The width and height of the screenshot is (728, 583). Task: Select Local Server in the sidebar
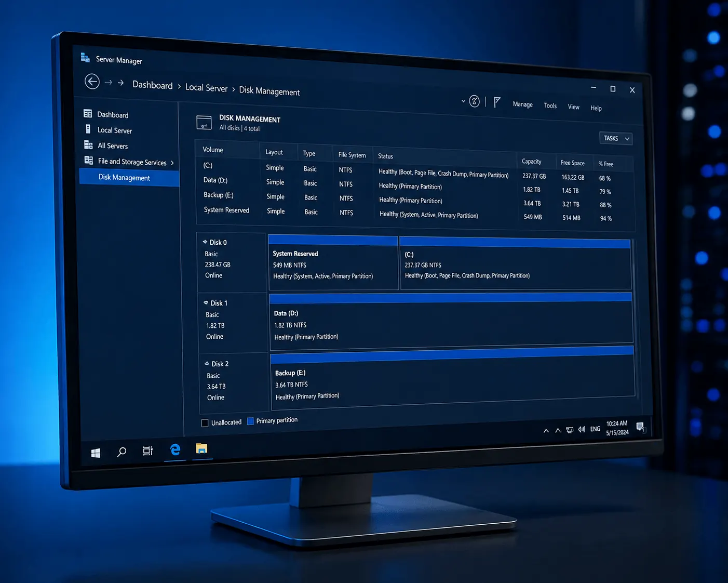[115, 130]
